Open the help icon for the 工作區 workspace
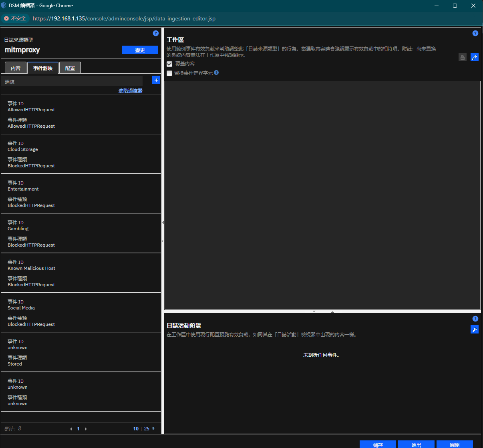Image resolution: width=483 pixels, height=448 pixels. [475, 33]
